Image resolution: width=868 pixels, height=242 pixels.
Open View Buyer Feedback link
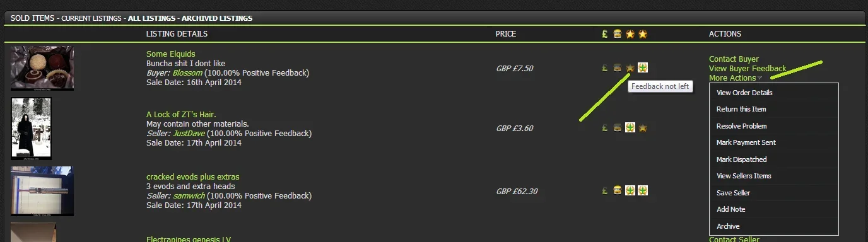[x=748, y=69]
